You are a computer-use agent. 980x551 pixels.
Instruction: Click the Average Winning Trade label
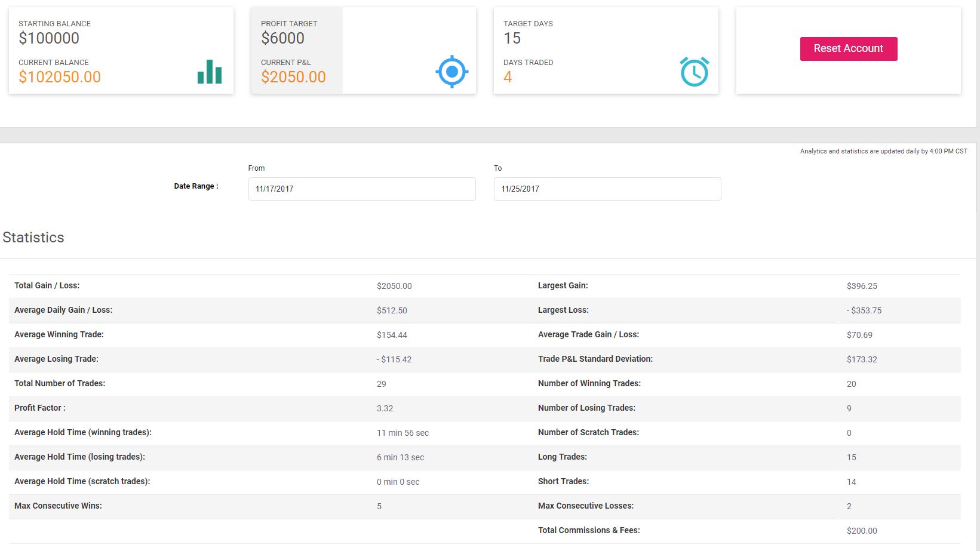(x=59, y=334)
